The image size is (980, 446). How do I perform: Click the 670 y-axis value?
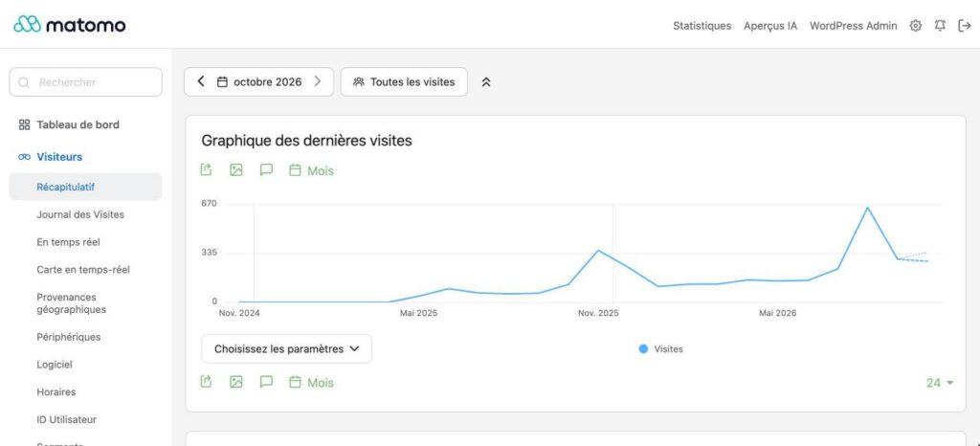click(x=209, y=204)
